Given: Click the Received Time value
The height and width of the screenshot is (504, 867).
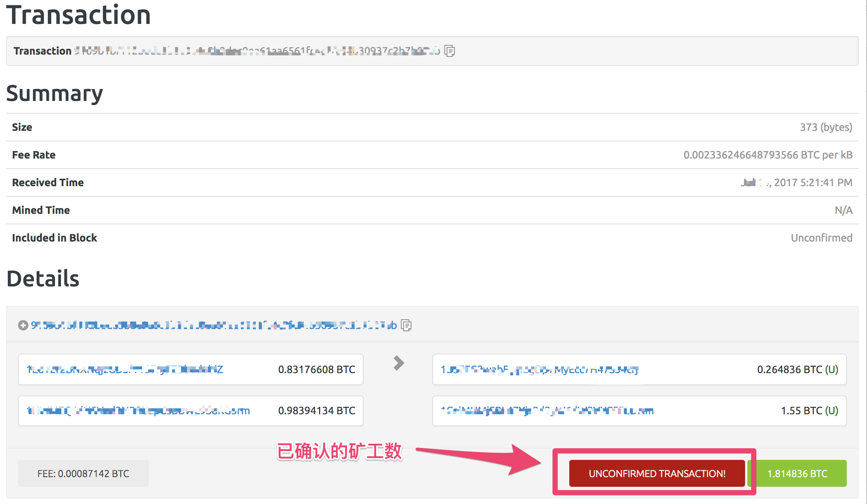Looking at the screenshot, I should click(796, 182).
